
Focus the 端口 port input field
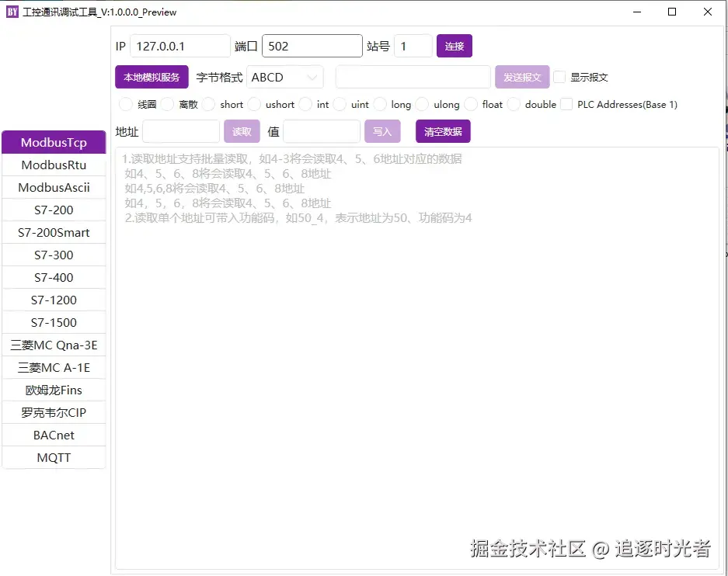[x=312, y=46]
